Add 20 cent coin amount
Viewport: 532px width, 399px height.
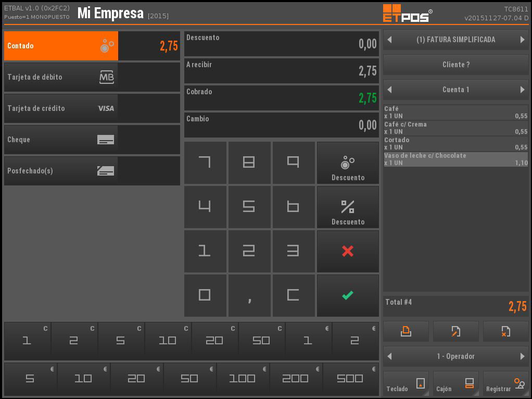coord(215,341)
